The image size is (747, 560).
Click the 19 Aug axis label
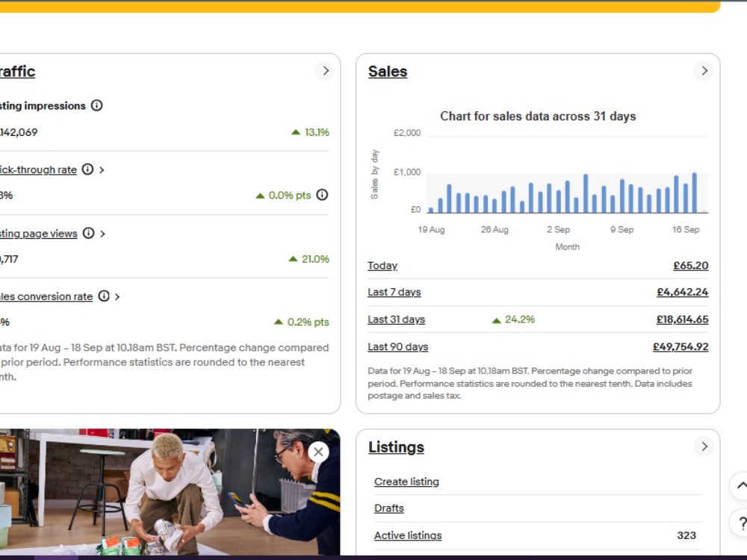(431, 229)
